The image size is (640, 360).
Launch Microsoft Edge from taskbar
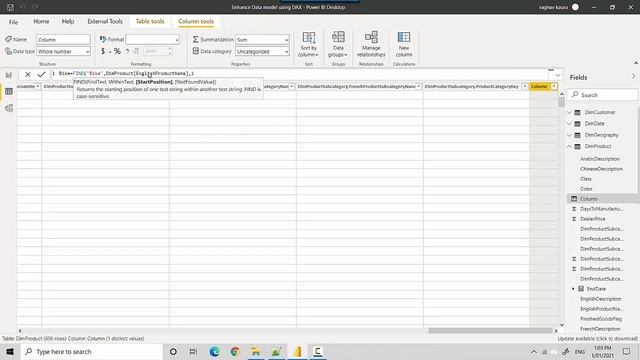(x=214, y=351)
